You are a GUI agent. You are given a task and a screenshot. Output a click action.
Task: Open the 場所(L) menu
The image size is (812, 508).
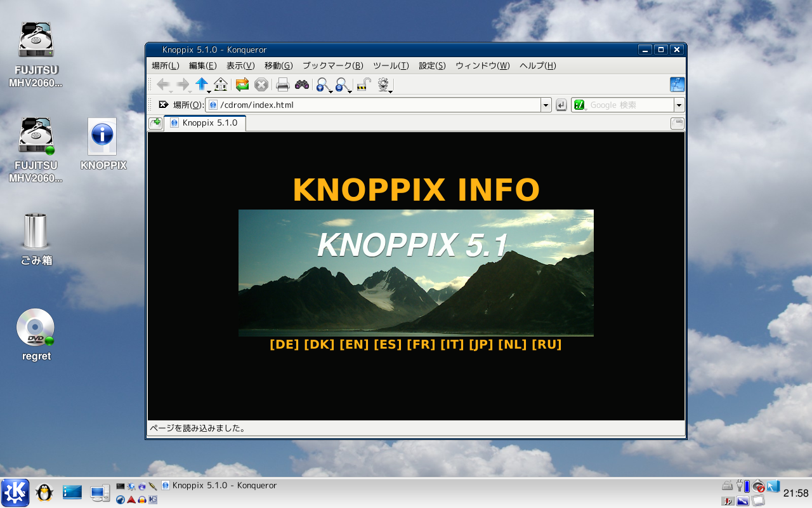(166, 65)
